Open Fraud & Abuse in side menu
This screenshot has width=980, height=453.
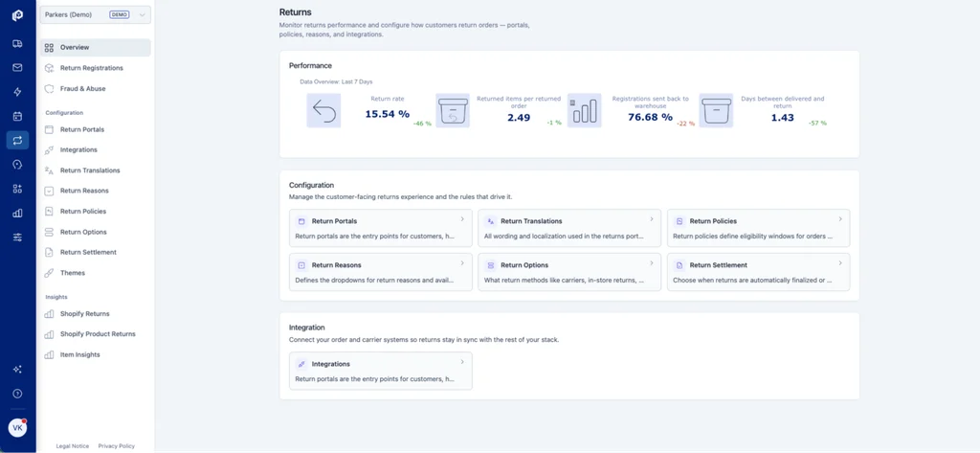coord(95,89)
